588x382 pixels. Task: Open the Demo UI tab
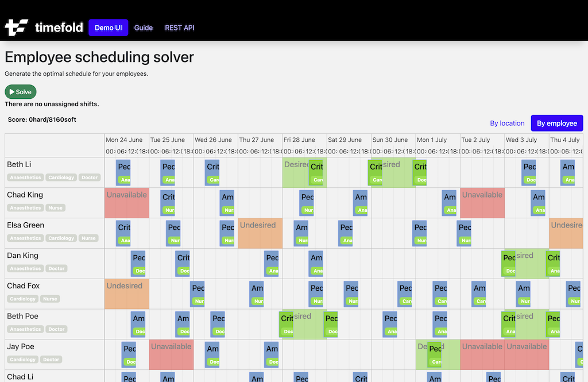tap(108, 28)
